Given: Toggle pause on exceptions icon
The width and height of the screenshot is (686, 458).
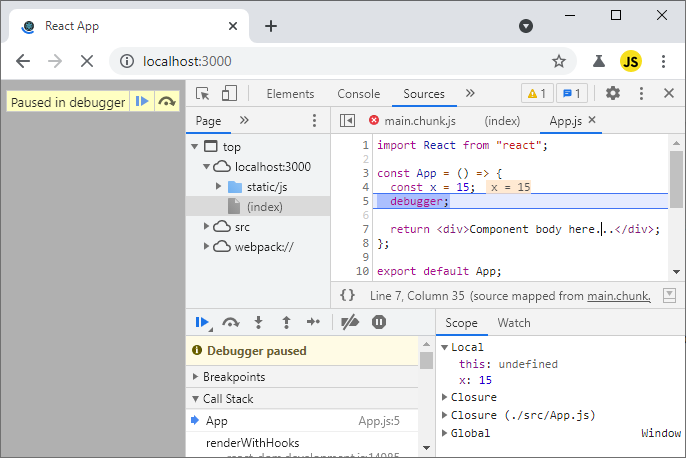Looking at the screenshot, I should point(379,322).
